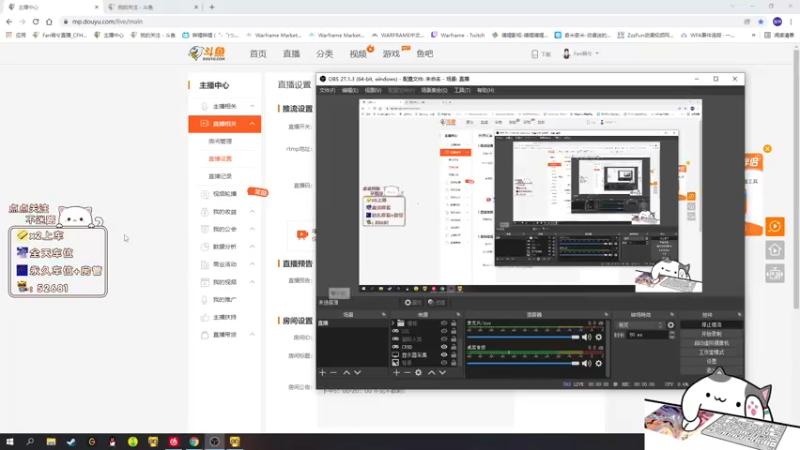This screenshot has width=800, height=450.
Task: Toggle the 我的公会 sidebar section chevron
Action: (252, 229)
